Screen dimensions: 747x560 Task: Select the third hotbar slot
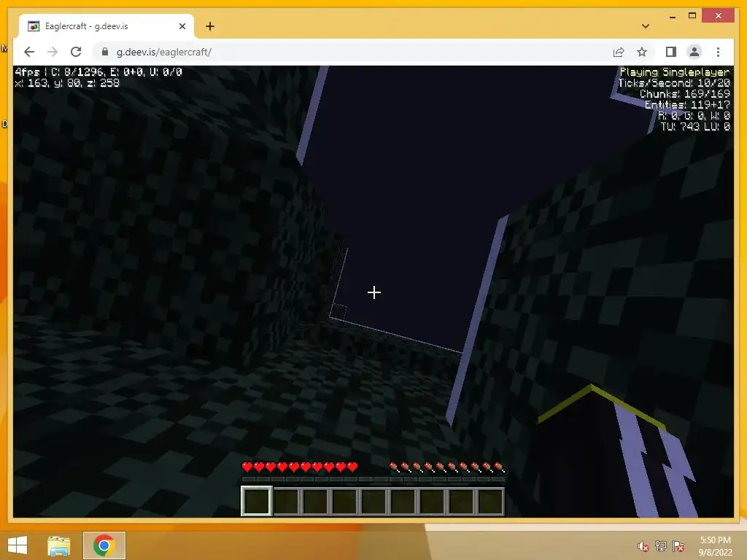[x=315, y=501]
